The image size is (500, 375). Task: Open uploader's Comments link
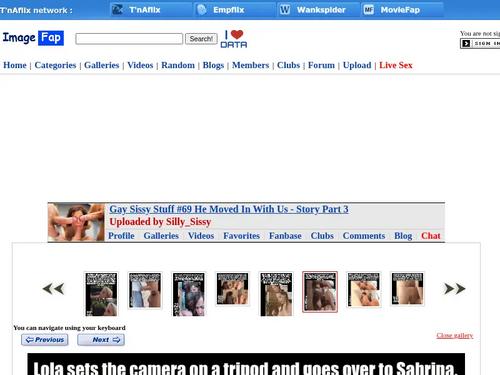(364, 236)
